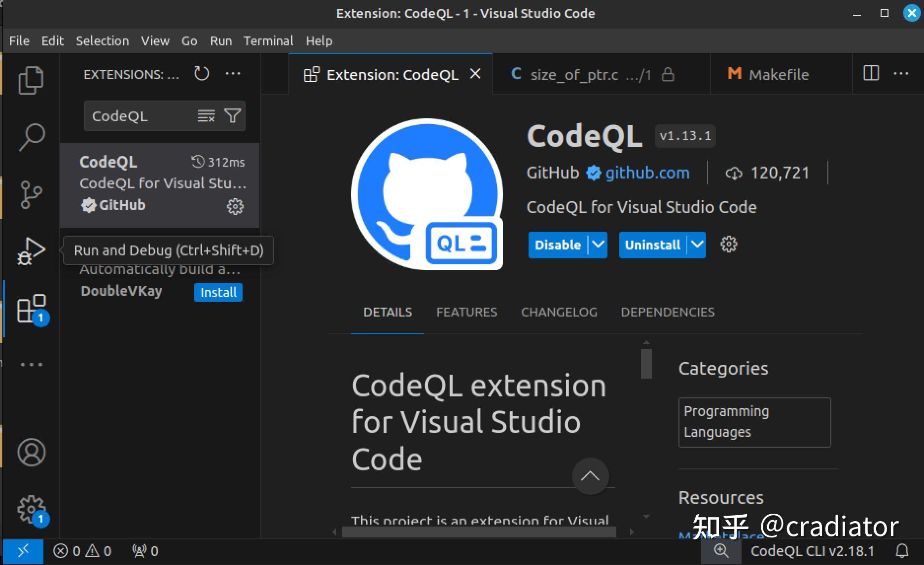Open the Terminal menu
Screen dimensions: 924x565
(268, 40)
